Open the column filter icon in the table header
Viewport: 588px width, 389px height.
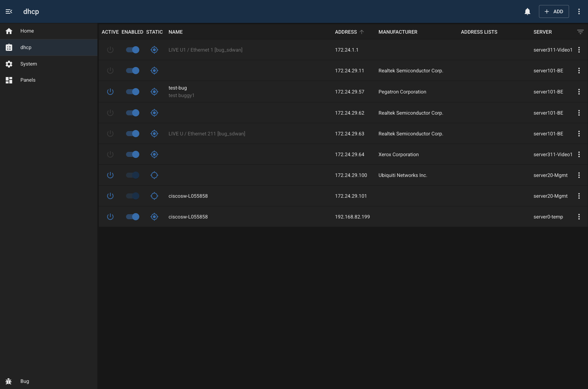[580, 32]
